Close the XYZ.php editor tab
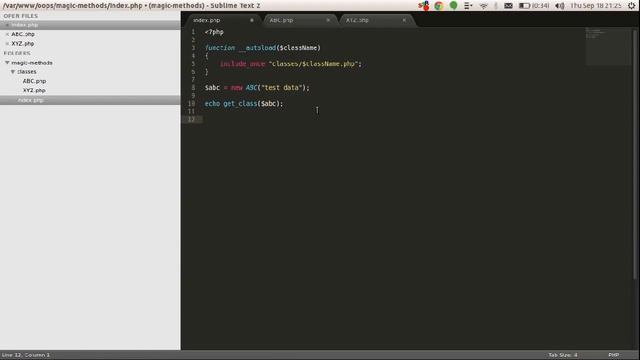 (404, 20)
